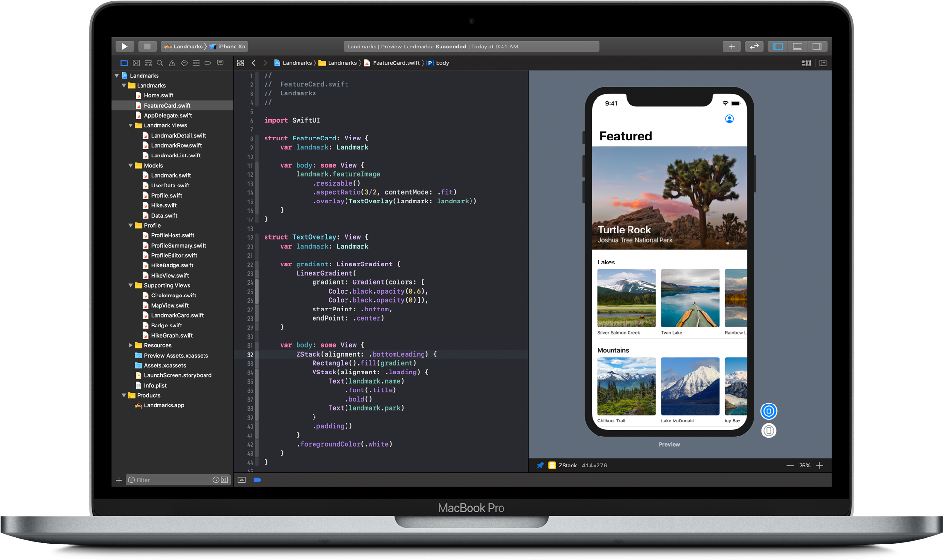Image resolution: width=943 pixels, height=560 pixels.
Task: Click the Stop button in the toolbar
Action: [147, 47]
